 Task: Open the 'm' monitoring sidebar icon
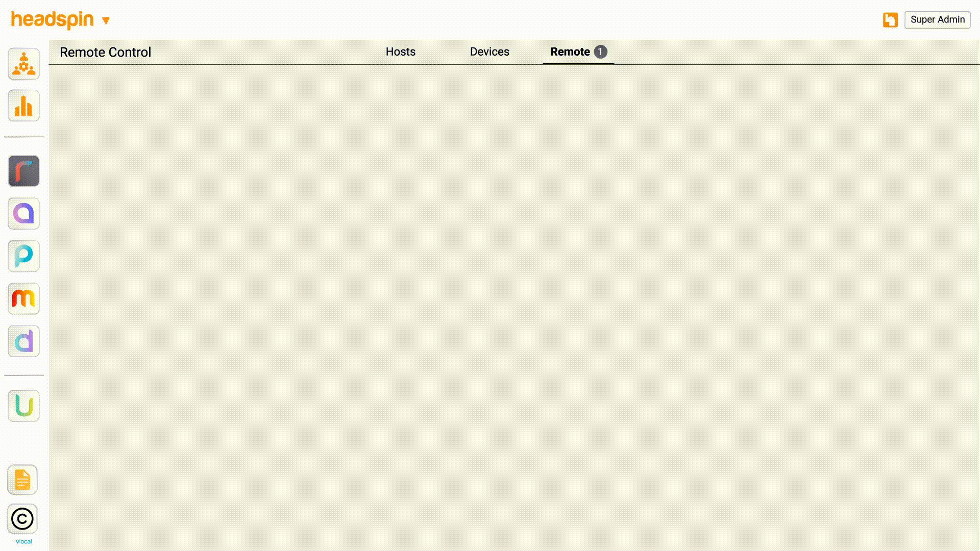23,298
